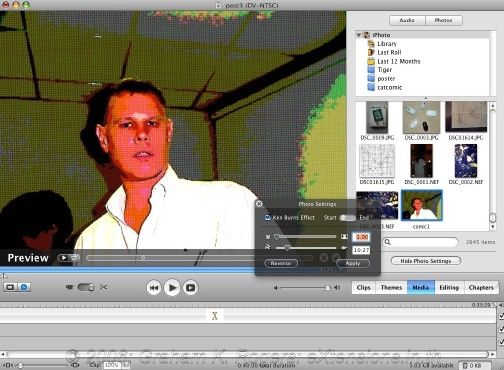Screen dimensions: 504x370
Task: Click the hare fast duration icon
Action: (344, 248)
